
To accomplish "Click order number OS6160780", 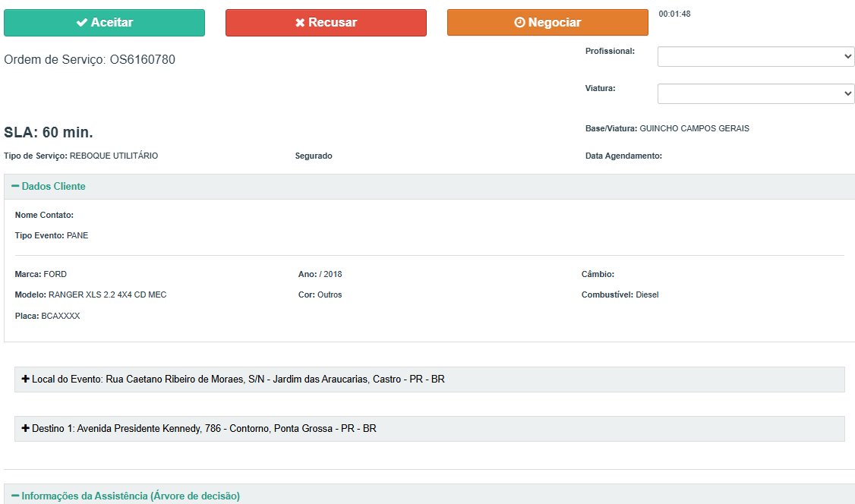I will point(142,59).
